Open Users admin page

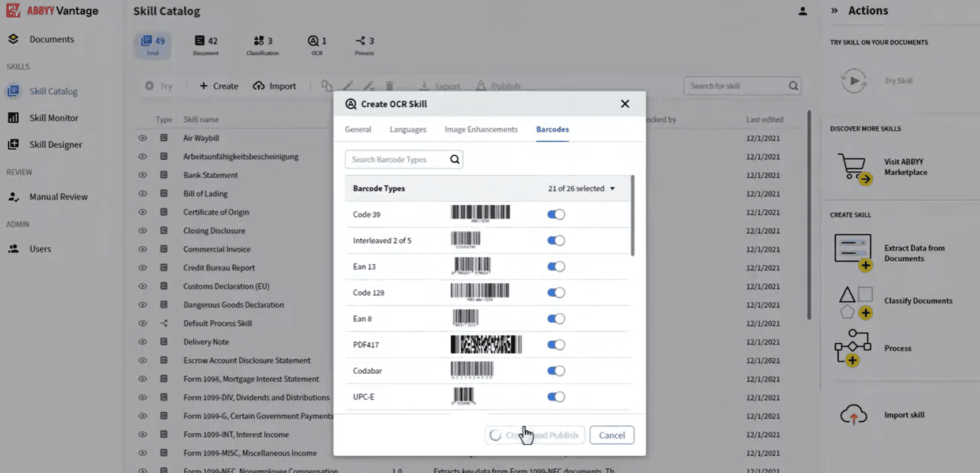tap(29, 249)
